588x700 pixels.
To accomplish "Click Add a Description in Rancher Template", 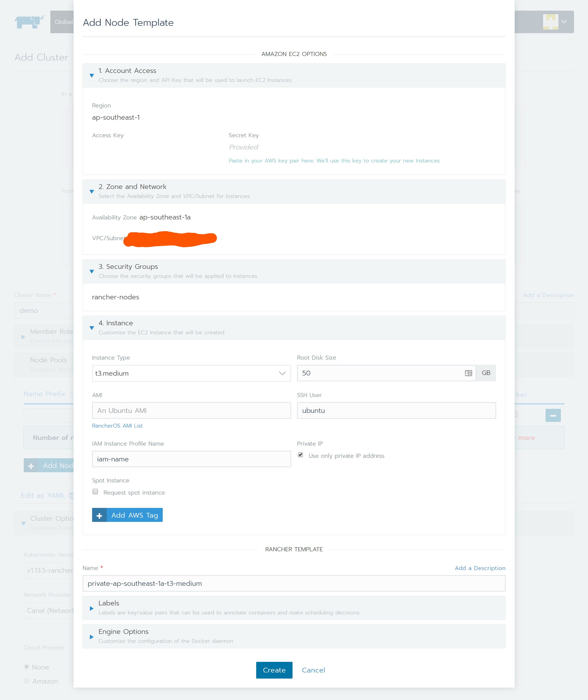I will click(x=480, y=568).
